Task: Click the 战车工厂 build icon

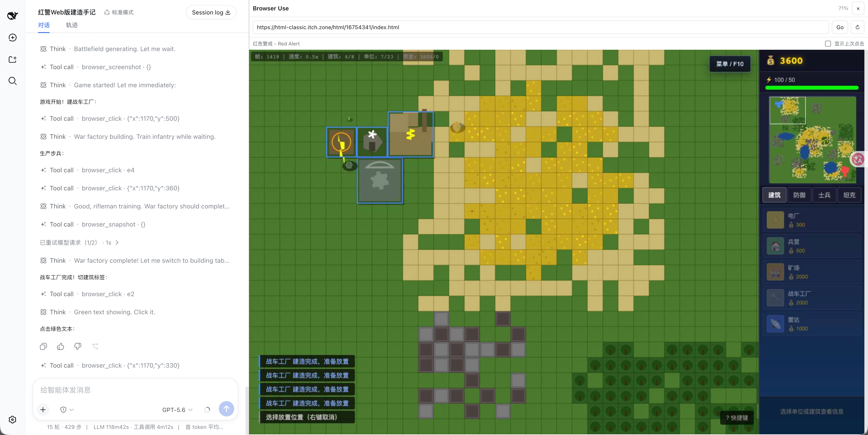Action: pos(775,298)
